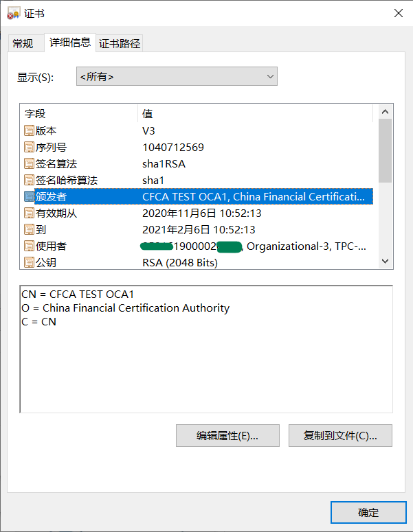Click the icon beside 签名哈希算法 field
Image resolution: width=413 pixels, height=532 pixels.
pos(30,180)
